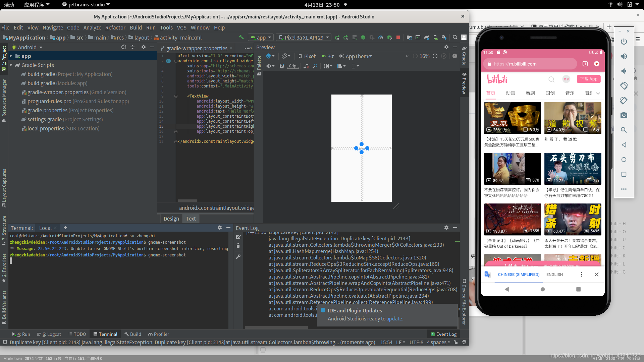Click the Make Project hammer icon
The image size is (644, 362).
pos(241,38)
